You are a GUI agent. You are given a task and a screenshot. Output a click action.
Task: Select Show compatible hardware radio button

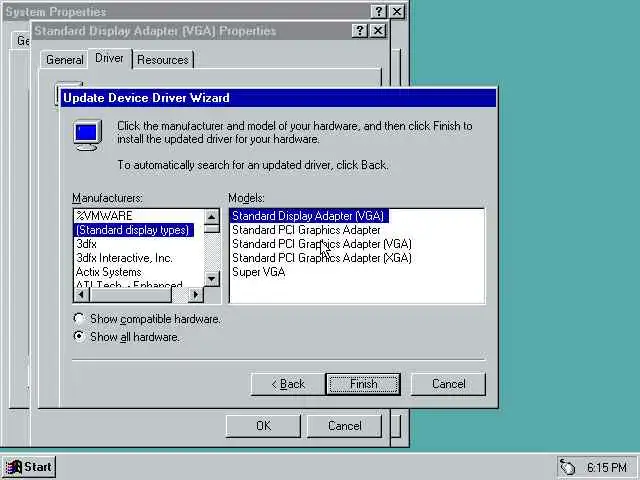point(79,319)
